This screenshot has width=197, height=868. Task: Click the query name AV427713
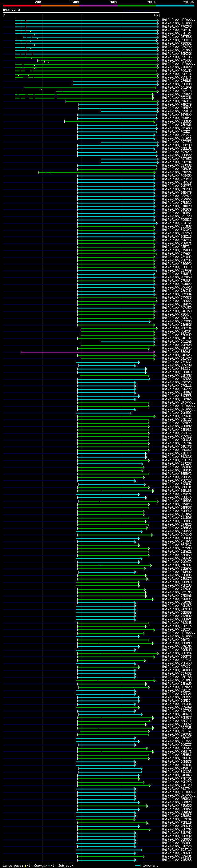pos(11,10)
